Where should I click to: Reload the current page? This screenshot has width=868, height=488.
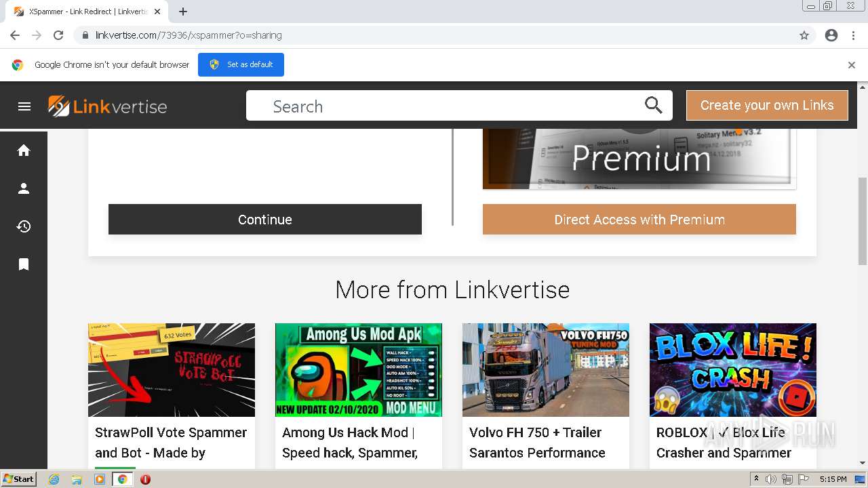(58, 35)
